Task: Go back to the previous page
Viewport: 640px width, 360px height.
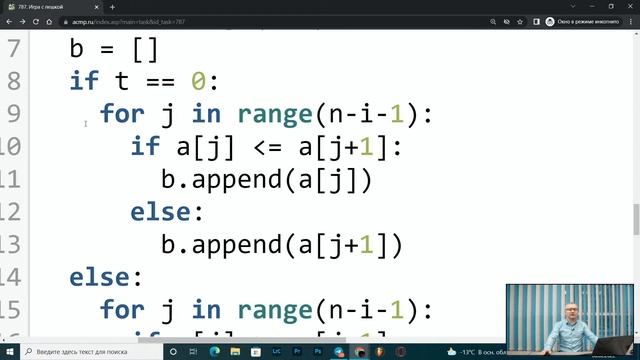Action: pos(9,22)
